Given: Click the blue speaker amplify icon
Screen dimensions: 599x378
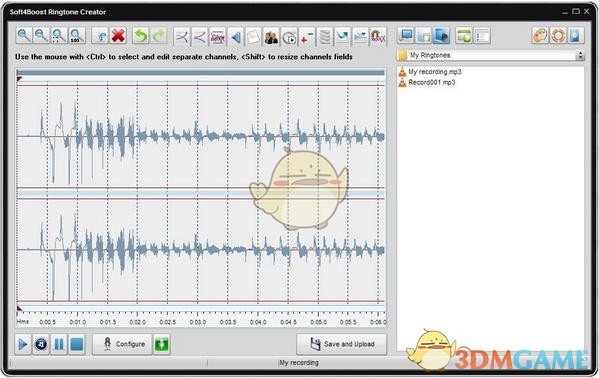Looking at the screenshot, I should [236, 37].
